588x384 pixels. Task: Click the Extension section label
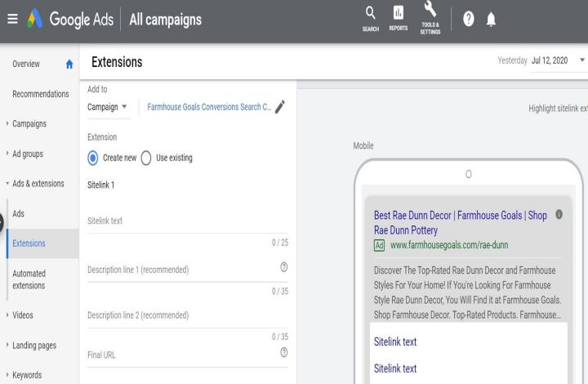point(102,137)
